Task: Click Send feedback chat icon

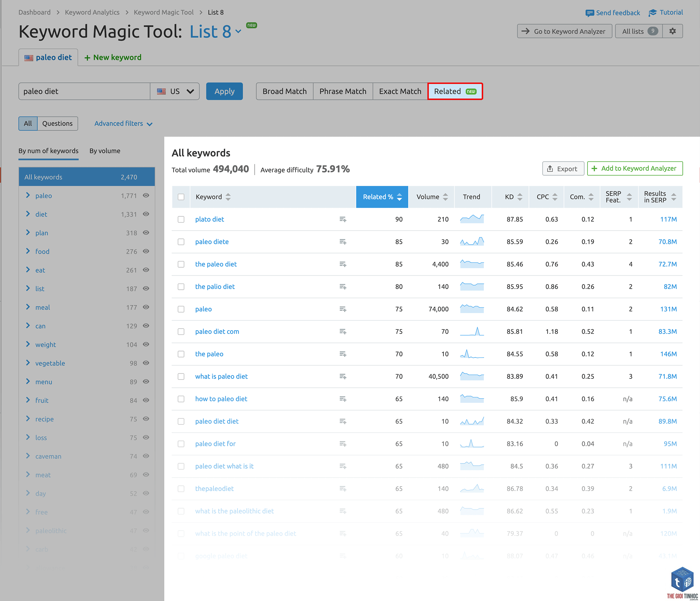Action: point(589,13)
